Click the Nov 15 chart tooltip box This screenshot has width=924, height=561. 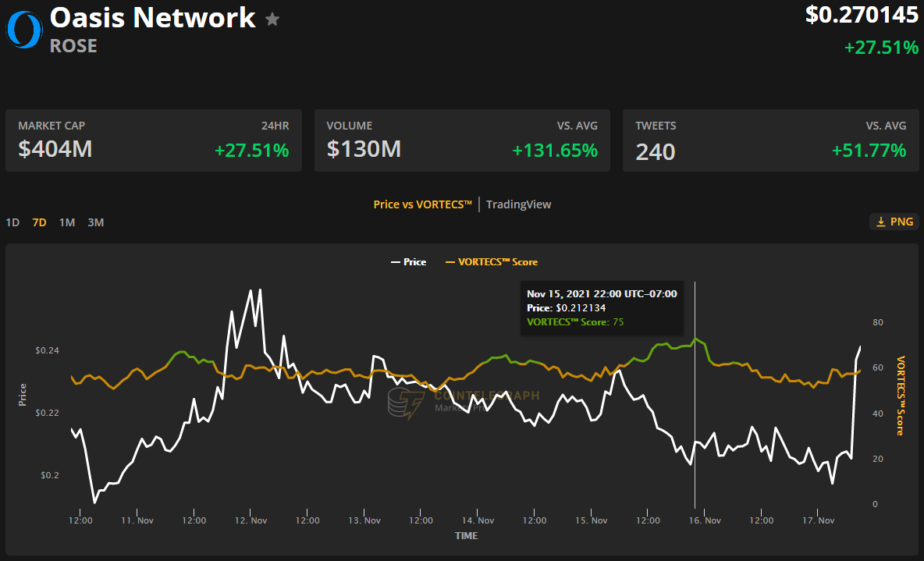pos(602,308)
